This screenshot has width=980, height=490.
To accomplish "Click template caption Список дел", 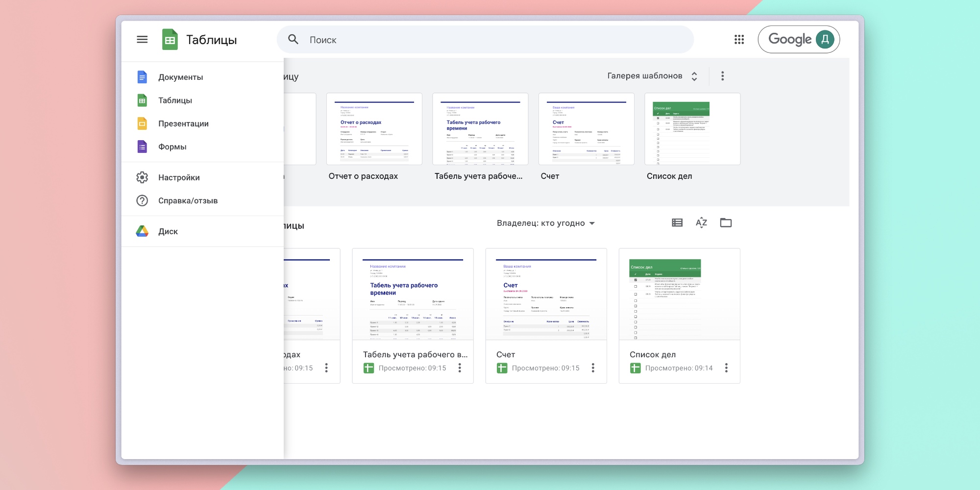I will coord(669,176).
